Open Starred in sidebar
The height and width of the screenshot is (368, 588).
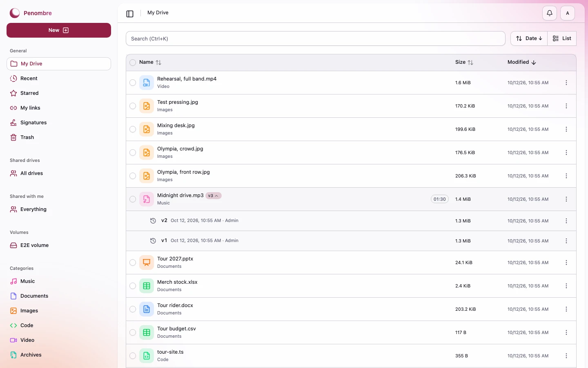(59, 93)
